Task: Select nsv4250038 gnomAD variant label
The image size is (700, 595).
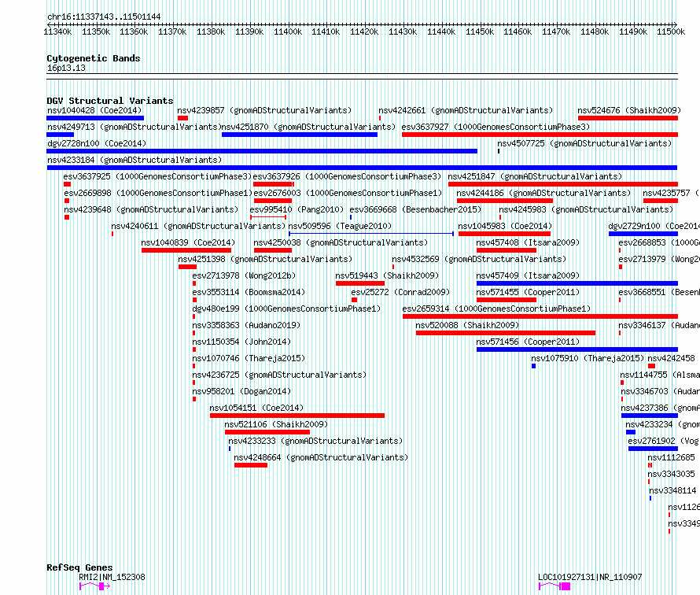Action: pyautogui.click(x=341, y=242)
